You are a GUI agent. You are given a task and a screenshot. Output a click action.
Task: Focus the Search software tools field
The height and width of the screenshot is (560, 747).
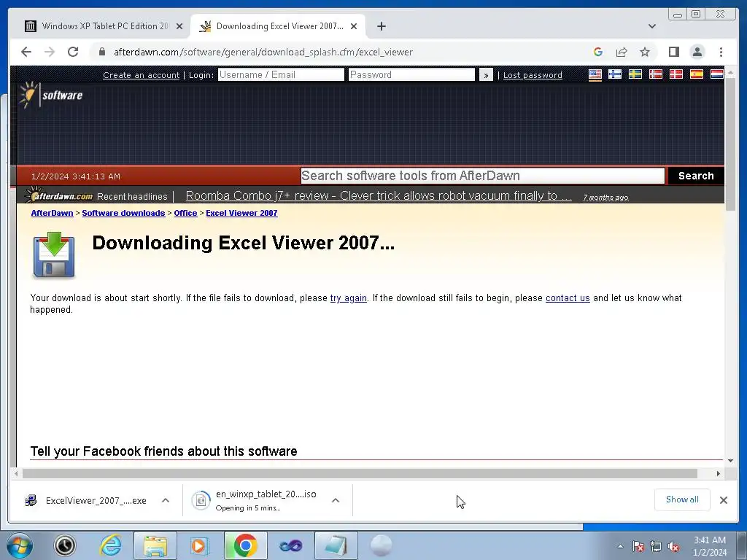483,176
